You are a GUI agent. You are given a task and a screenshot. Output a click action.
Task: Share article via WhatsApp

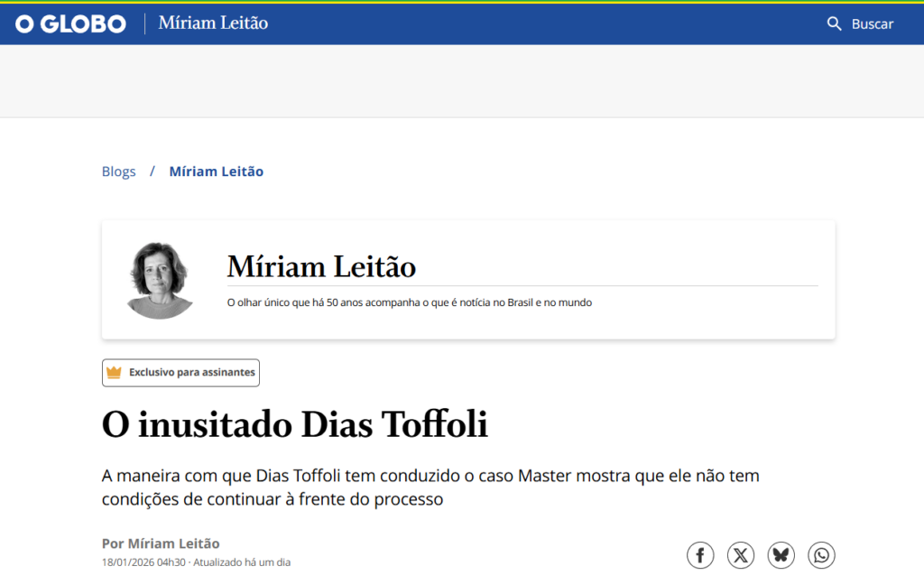pos(821,554)
